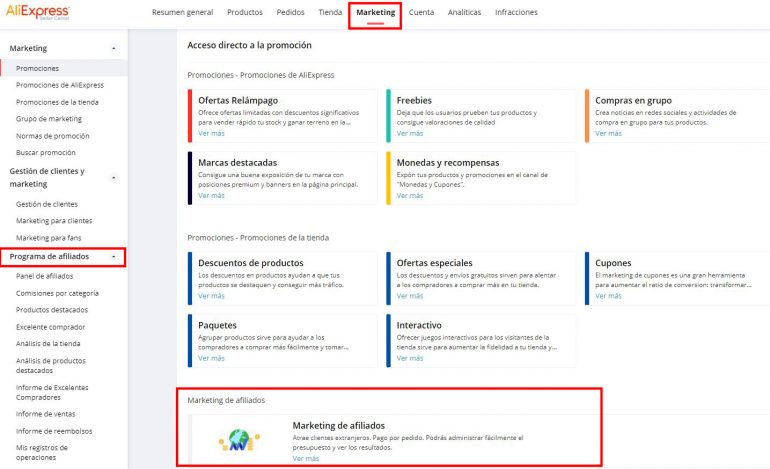Image resolution: width=770 pixels, height=469 pixels.
Task: Click Ver más under Freebies
Action: (409, 133)
